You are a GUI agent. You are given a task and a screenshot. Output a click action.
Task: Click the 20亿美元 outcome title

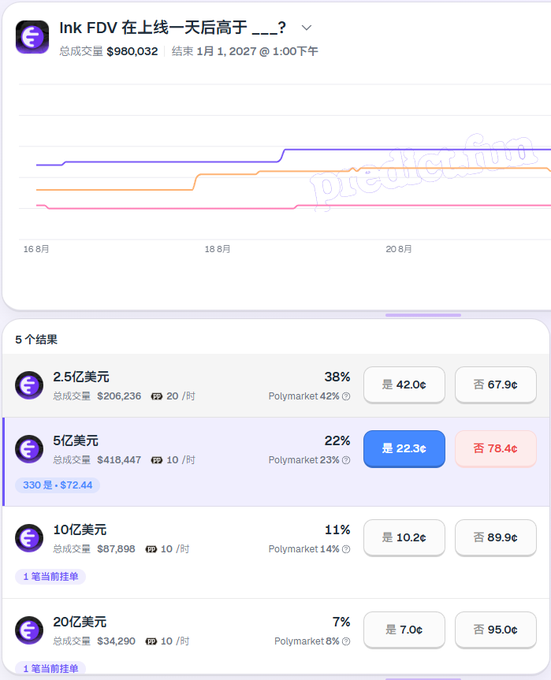pos(80,622)
